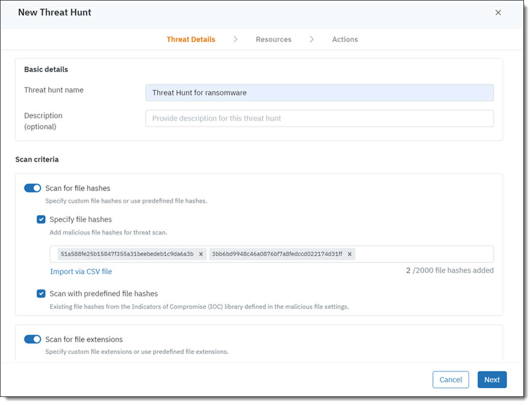
Task: Open the Actions step
Action: pyautogui.click(x=345, y=40)
